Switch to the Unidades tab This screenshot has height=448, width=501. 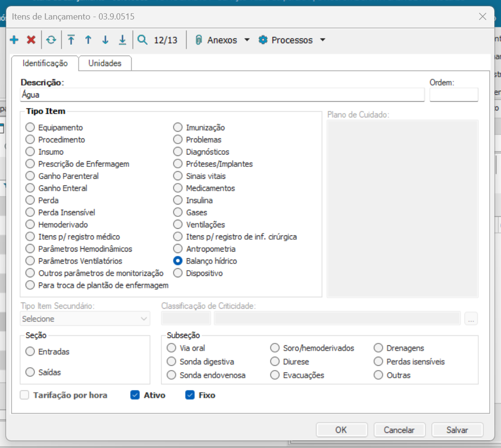pos(105,63)
